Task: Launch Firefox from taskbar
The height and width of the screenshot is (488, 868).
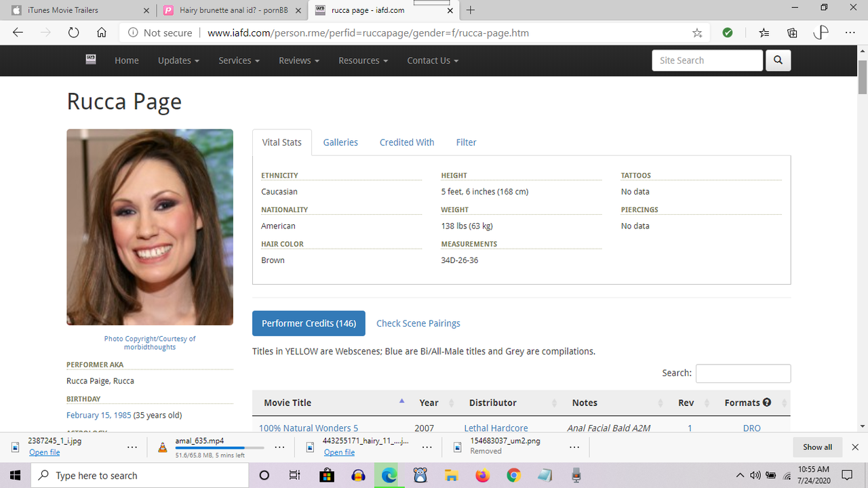Action: pos(482,475)
